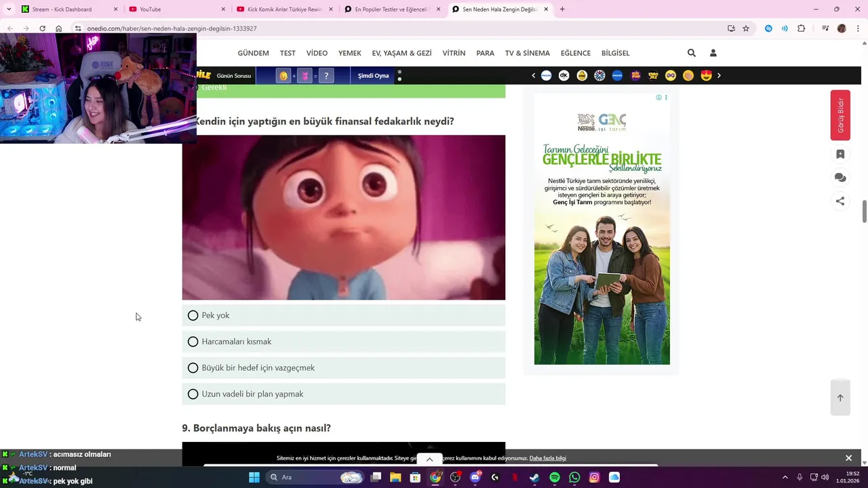The width and height of the screenshot is (868, 488).
Task: Reload the page with the refresh icon
Action: (x=42, y=28)
